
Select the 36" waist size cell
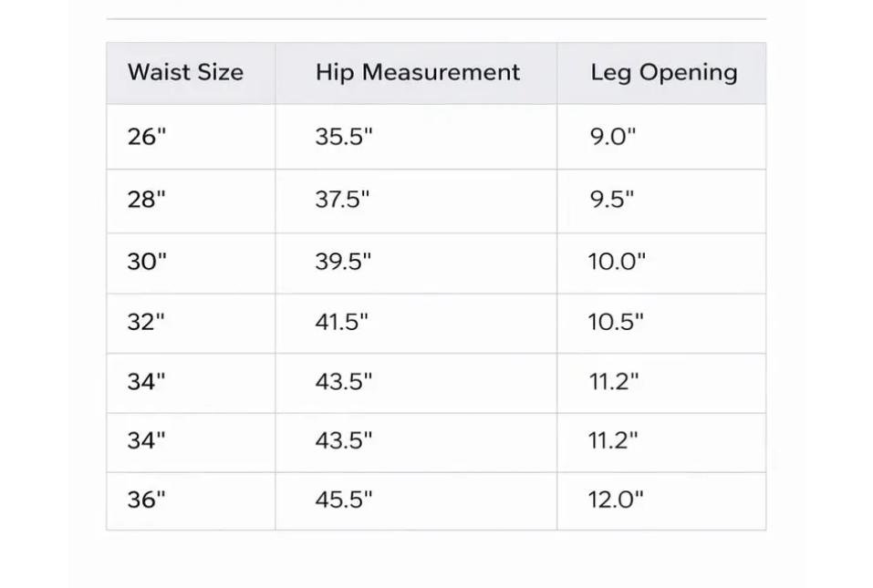[191, 500]
